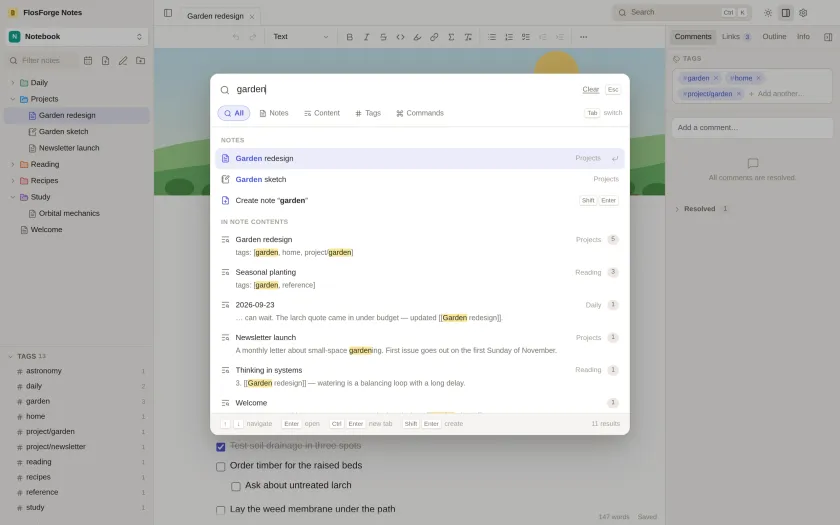The height and width of the screenshot is (525, 840).
Task: Choose Create note "garden"
Action: click(419, 200)
